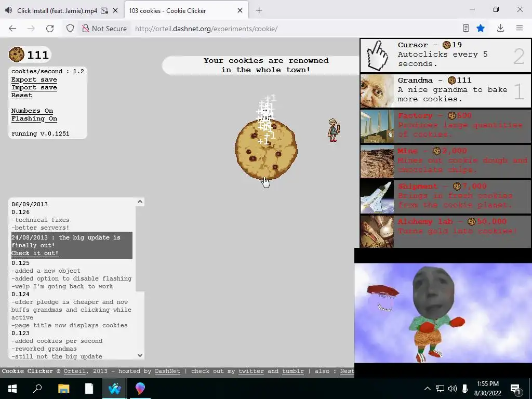The width and height of the screenshot is (532, 399).
Task: Open the browser hamburger menu
Action: point(520,28)
